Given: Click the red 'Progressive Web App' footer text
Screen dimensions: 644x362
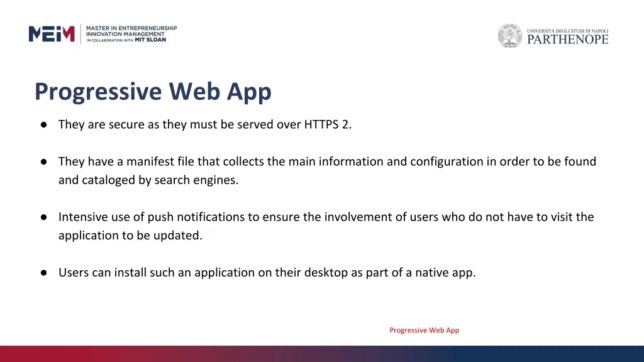Looking at the screenshot, I should 425,330.
